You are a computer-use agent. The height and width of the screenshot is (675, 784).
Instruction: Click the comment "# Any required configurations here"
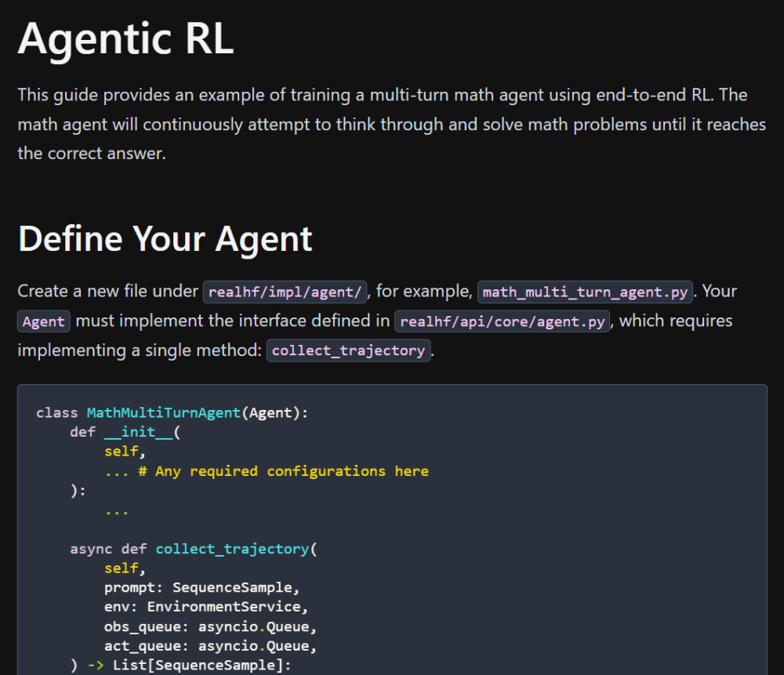pyautogui.click(x=284, y=471)
